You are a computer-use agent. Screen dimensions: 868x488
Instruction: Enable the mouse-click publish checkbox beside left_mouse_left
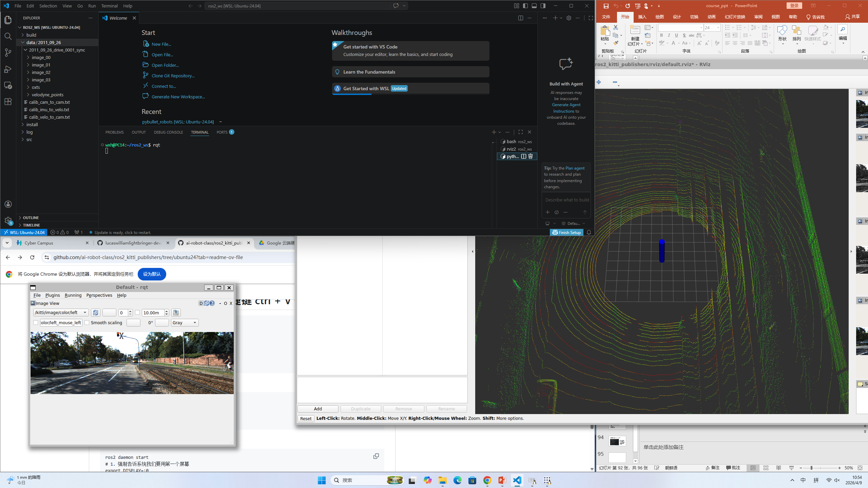pos(36,323)
